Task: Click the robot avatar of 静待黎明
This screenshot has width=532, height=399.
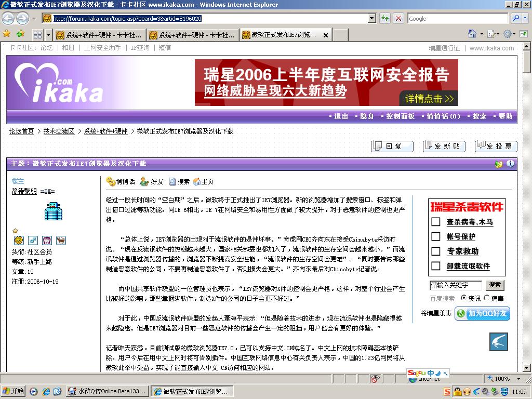Action: click(54, 211)
